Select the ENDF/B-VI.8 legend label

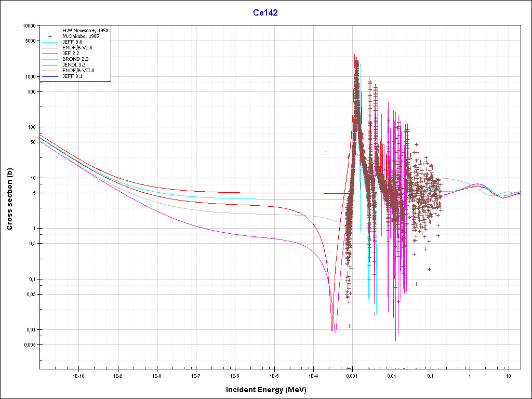coord(77,48)
